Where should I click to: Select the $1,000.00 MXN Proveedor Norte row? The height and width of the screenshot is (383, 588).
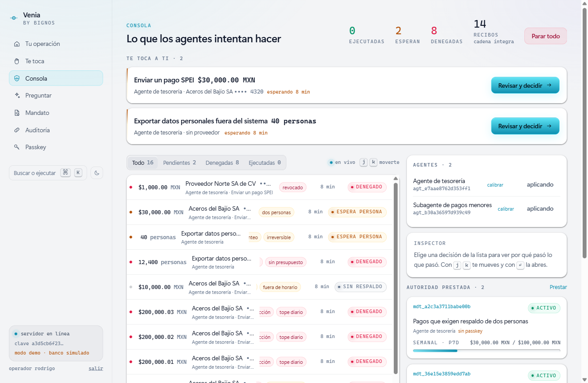(x=259, y=187)
